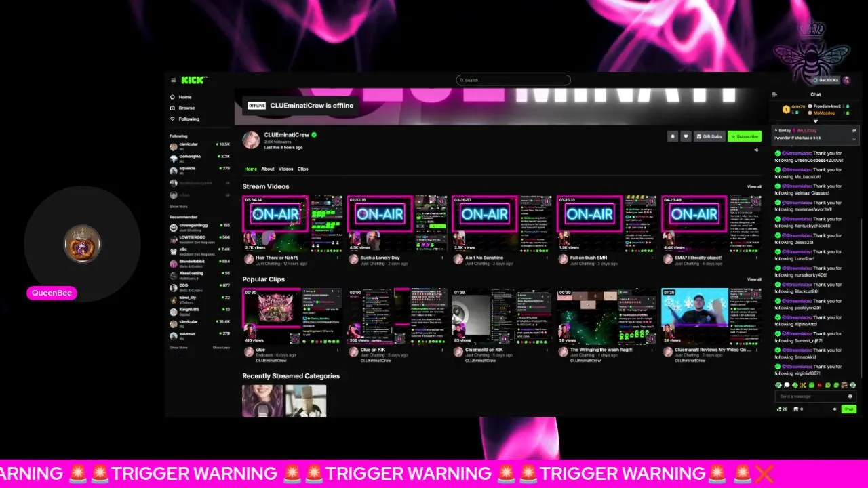
Task: Expand the pinned chat message chevron
Action: [854, 139]
